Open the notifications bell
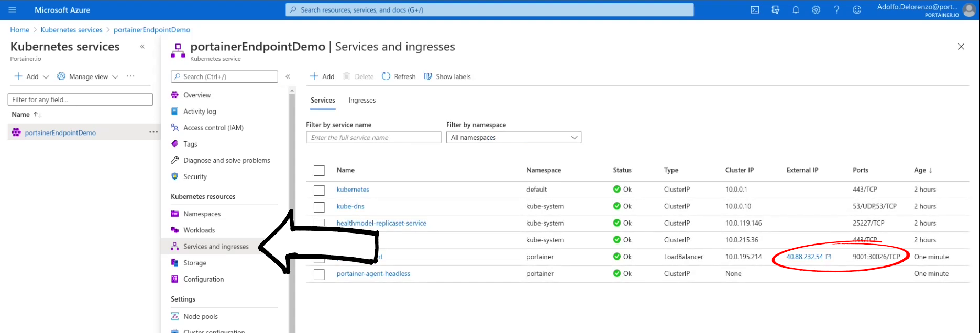This screenshot has height=333, width=980. click(x=796, y=10)
